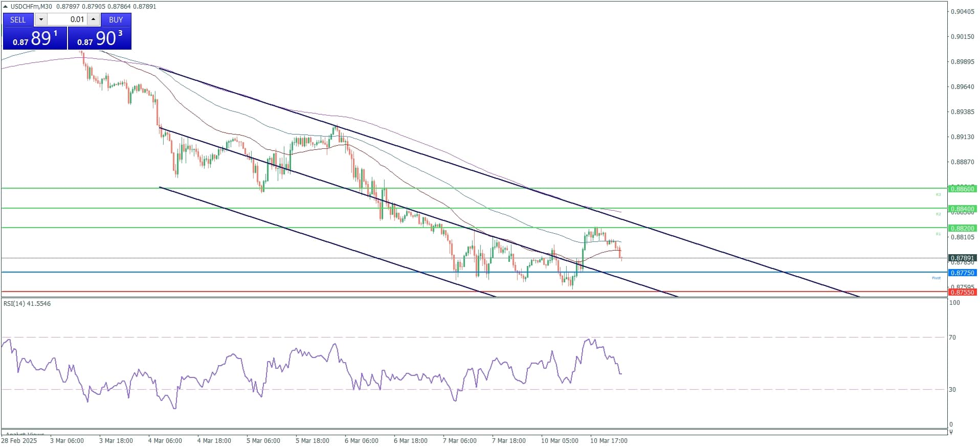The height and width of the screenshot is (447, 980).
Task: Click the 0.88105 price scale label
Action: pos(962,237)
